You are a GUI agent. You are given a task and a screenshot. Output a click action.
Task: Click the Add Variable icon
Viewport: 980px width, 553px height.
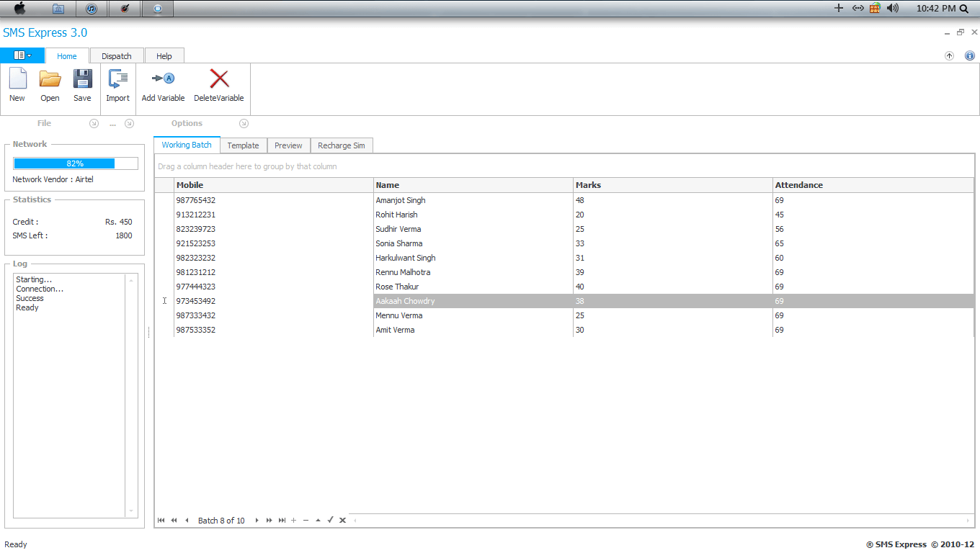tap(163, 79)
